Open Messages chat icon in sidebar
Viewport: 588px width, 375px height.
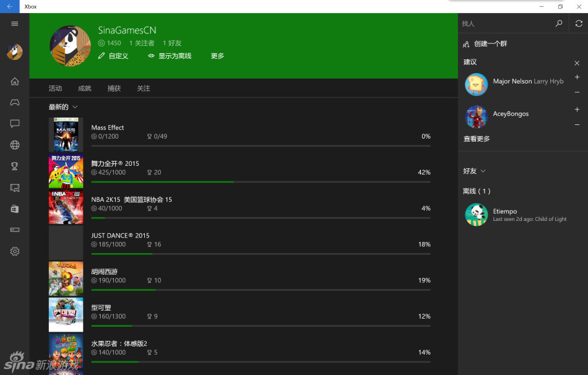click(x=15, y=124)
